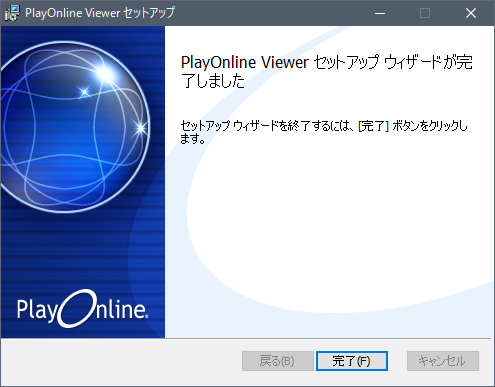Close the PlayOnline Viewer setup window

pyautogui.click(x=471, y=13)
